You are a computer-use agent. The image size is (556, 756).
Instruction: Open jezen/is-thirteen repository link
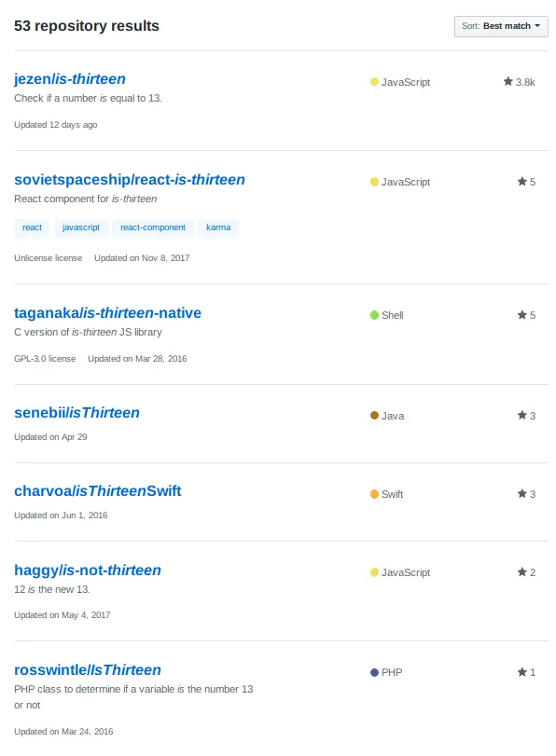point(70,78)
